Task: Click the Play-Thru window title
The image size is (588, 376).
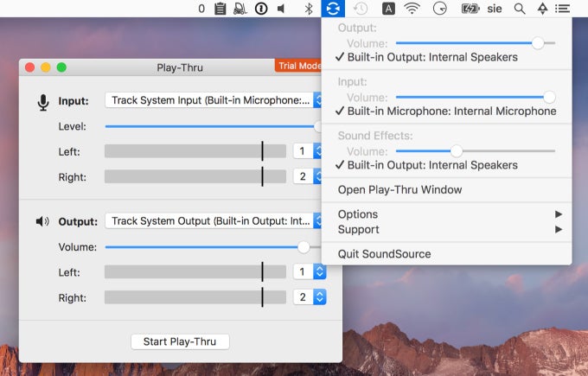Action: pyautogui.click(x=180, y=67)
